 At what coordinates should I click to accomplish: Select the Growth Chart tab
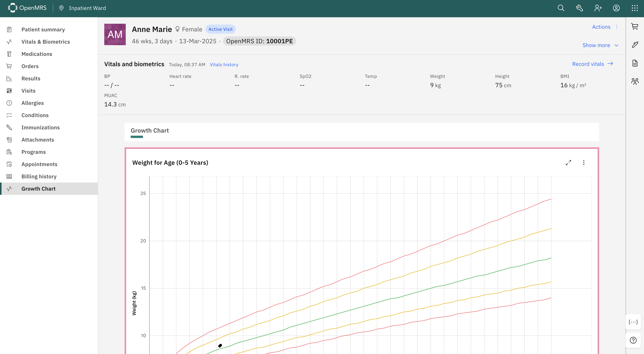(x=149, y=131)
